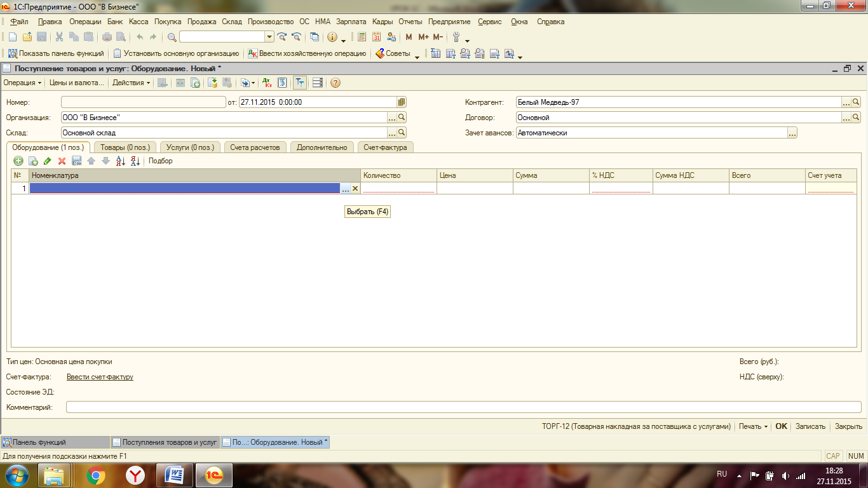Open Контрагент lookup magnifier icon

tap(856, 102)
